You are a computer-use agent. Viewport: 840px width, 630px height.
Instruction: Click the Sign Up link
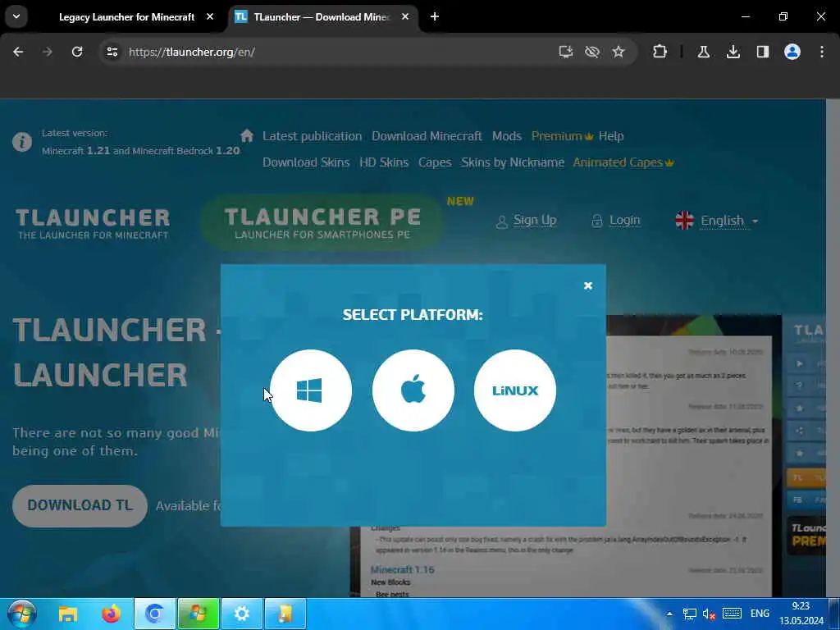tap(535, 220)
